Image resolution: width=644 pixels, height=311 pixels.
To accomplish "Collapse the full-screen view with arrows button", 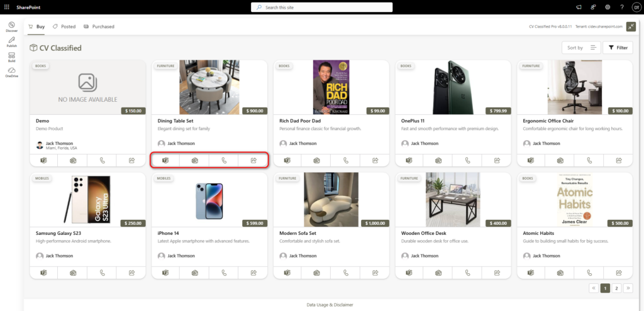I will (x=631, y=26).
